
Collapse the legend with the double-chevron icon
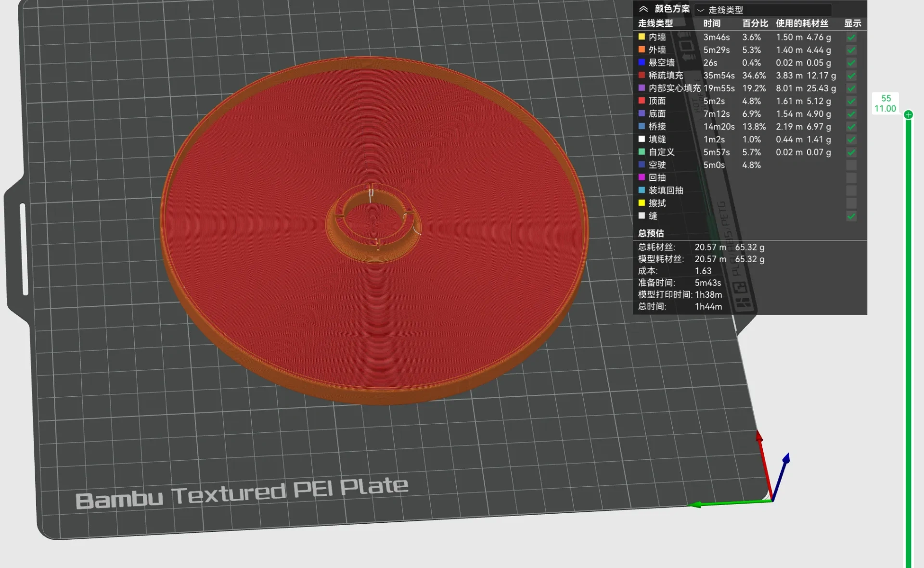pos(643,9)
